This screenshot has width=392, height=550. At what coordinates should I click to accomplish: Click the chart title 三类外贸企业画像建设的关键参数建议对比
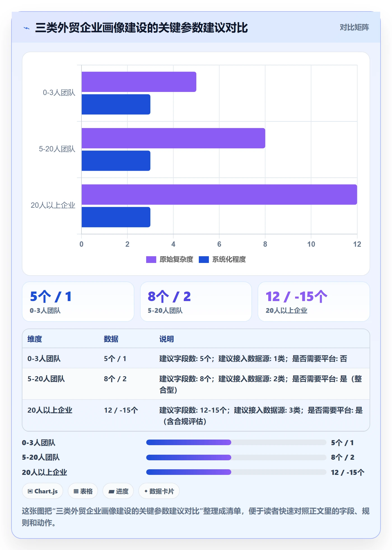point(141,28)
